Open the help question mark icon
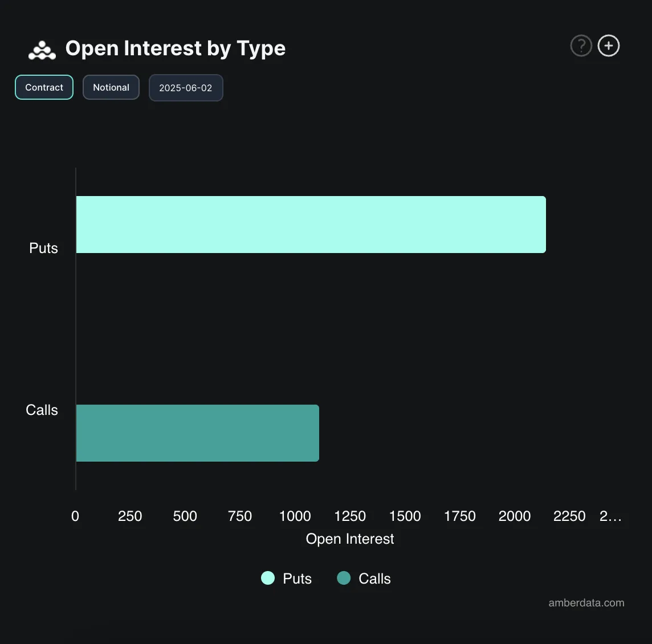Screen dimensions: 652x644 click(581, 46)
